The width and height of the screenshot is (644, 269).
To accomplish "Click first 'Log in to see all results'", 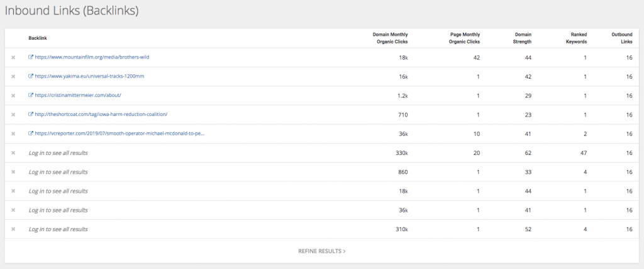I will [58, 152].
